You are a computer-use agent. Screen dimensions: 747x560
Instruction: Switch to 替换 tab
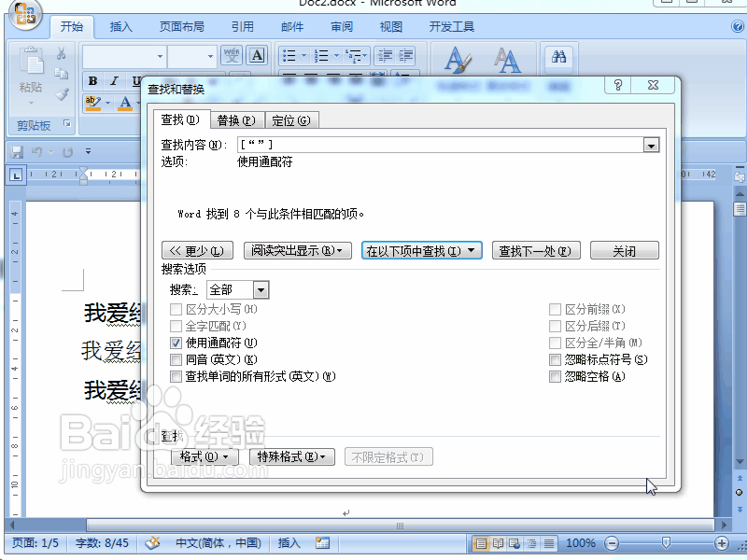[x=236, y=120]
